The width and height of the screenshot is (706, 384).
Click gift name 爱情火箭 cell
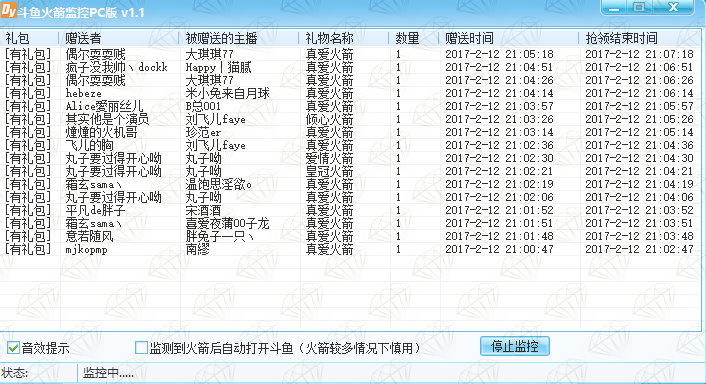329,158
